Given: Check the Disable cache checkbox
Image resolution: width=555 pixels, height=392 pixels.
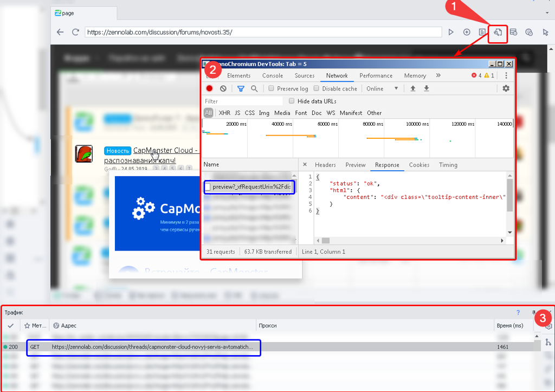Looking at the screenshot, I should [x=317, y=88].
